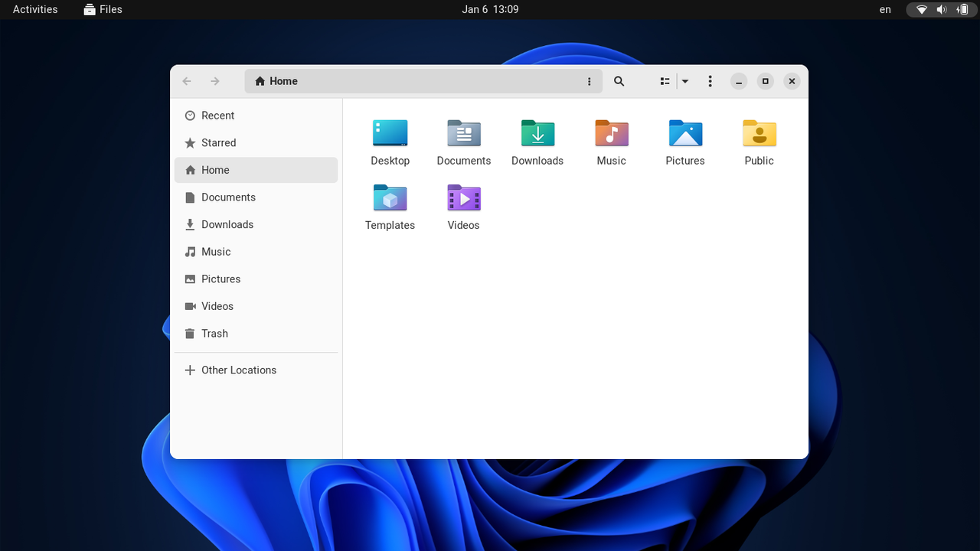Viewport: 980px width, 551px height.
Task: Select Home in the sidebar
Action: point(256,170)
